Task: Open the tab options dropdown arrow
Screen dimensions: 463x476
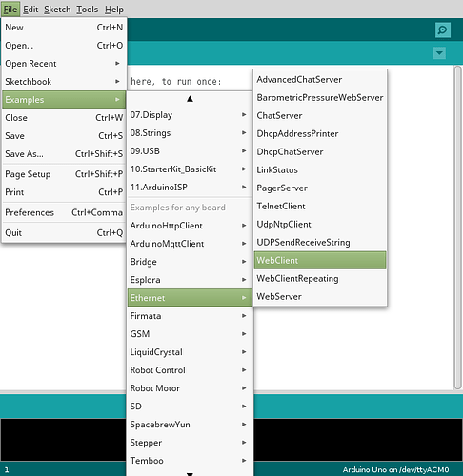Action: click(439, 53)
